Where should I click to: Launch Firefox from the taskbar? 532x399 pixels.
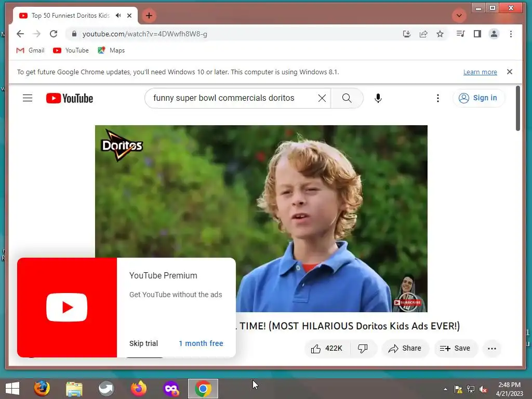[42, 389]
